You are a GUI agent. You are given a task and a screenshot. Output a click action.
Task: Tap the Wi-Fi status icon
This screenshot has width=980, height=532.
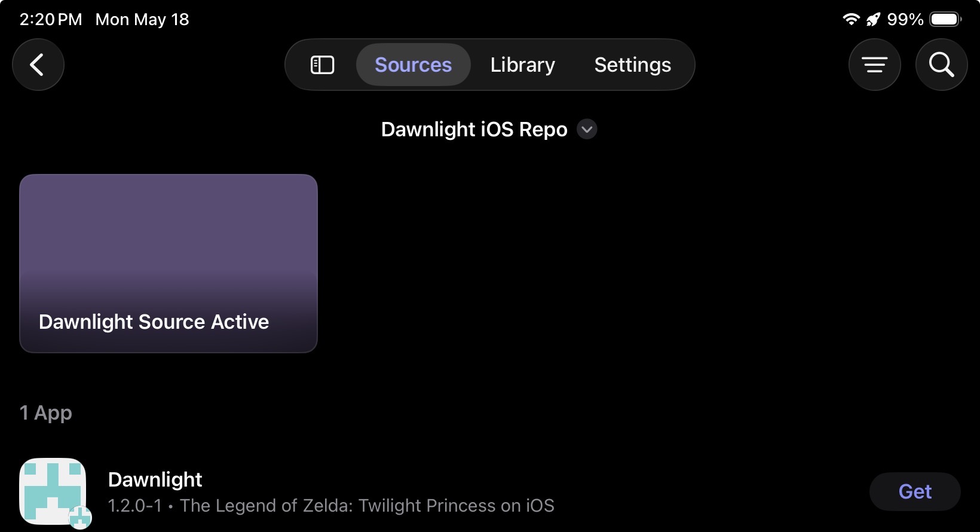pyautogui.click(x=851, y=20)
